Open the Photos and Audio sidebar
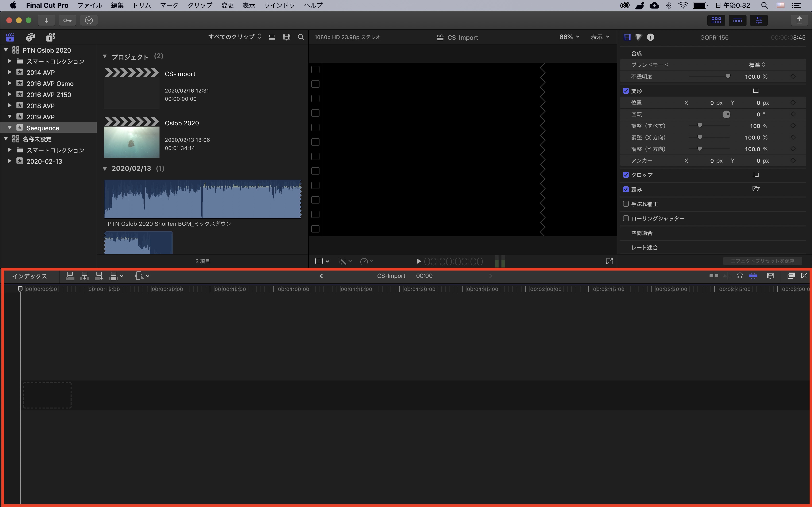The height and width of the screenshot is (507, 812). [x=30, y=37]
